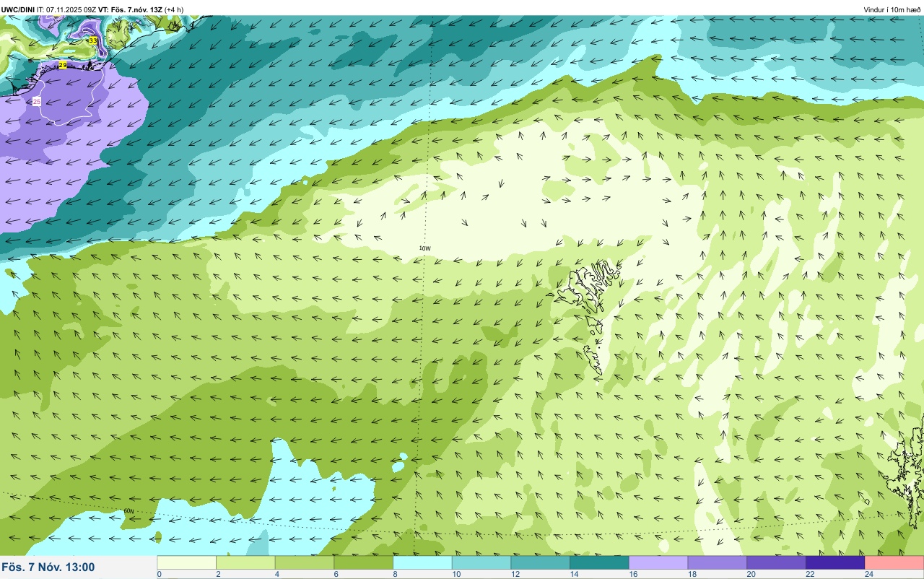Image resolution: width=924 pixels, height=579 pixels.
Task: Click the legend scale number '24'
Action: click(869, 574)
